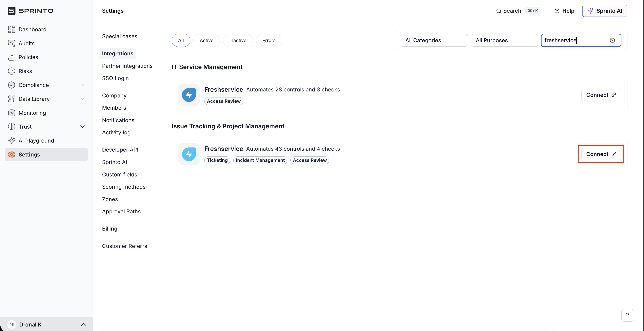Click the flag feedback icon
This screenshot has height=331, width=644.
coord(627,315)
